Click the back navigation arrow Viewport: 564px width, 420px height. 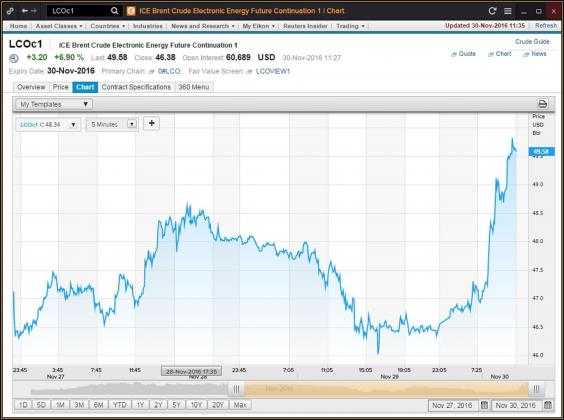[24, 11]
